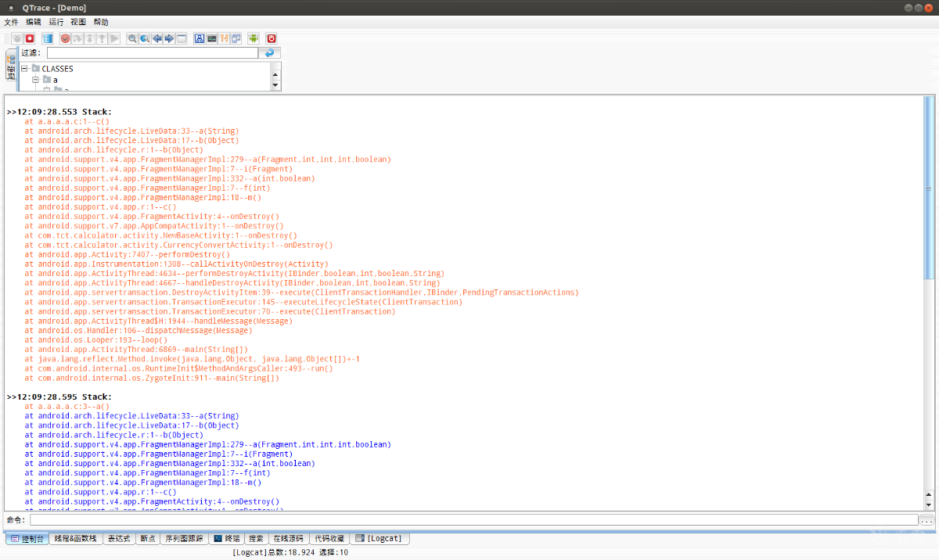
Task: Click the overlapping windows icon
Action: pyautogui.click(x=236, y=38)
